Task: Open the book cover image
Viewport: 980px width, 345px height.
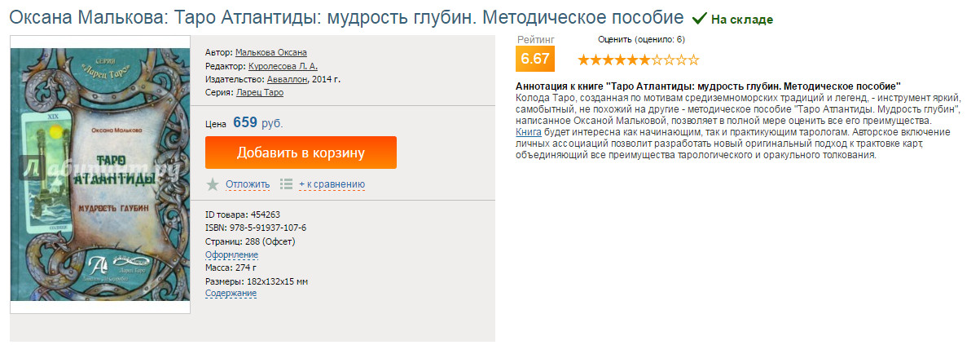Action: [x=100, y=174]
